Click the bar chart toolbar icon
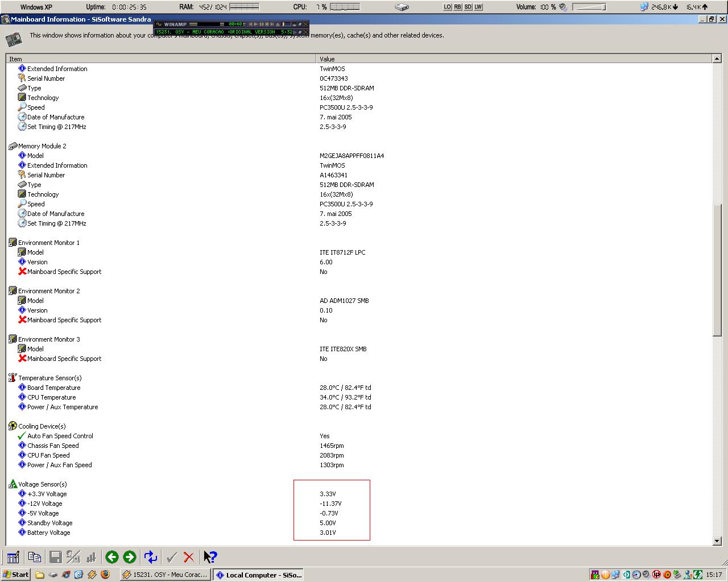 tap(91, 557)
